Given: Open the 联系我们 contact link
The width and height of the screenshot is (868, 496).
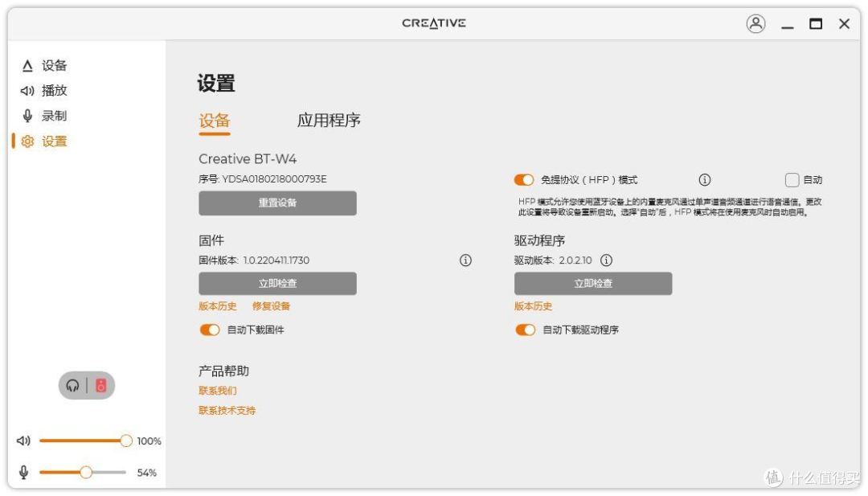Looking at the screenshot, I should [218, 391].
